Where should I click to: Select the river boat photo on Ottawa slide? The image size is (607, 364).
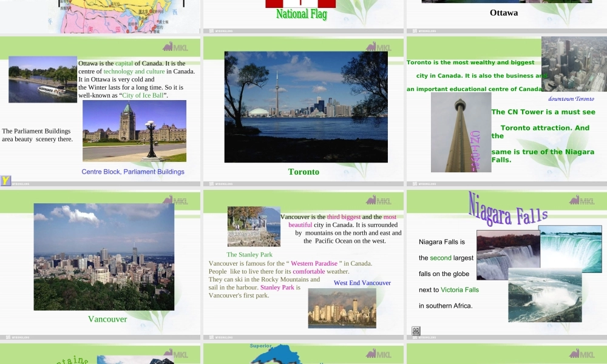[42, 79]
